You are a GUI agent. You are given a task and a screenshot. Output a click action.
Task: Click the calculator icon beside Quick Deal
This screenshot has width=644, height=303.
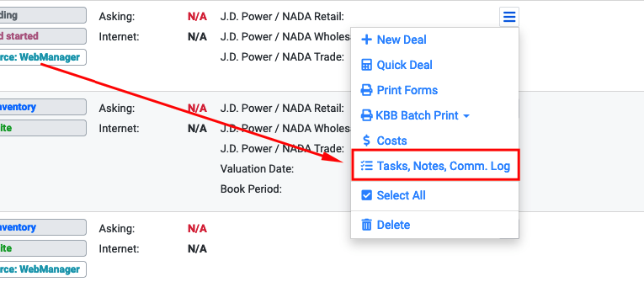point(366,65)
